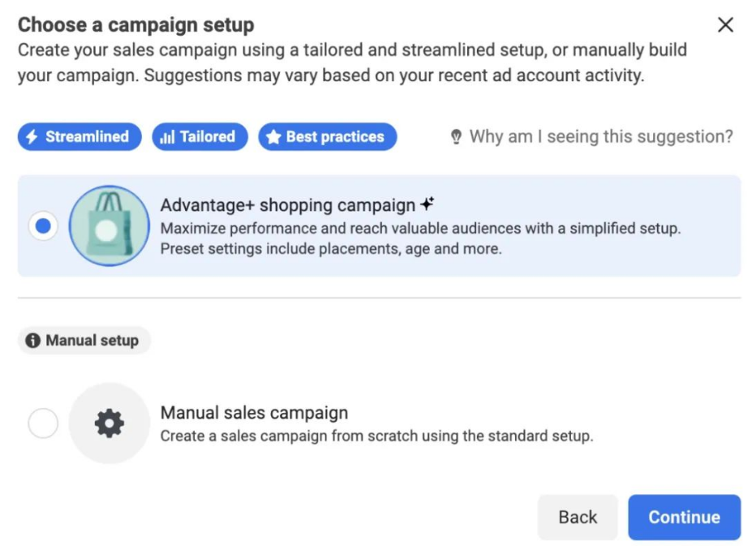Viewport: 756px width, 546px height.
Task: Click the Manual setup label
Action: tap(92, 341)
